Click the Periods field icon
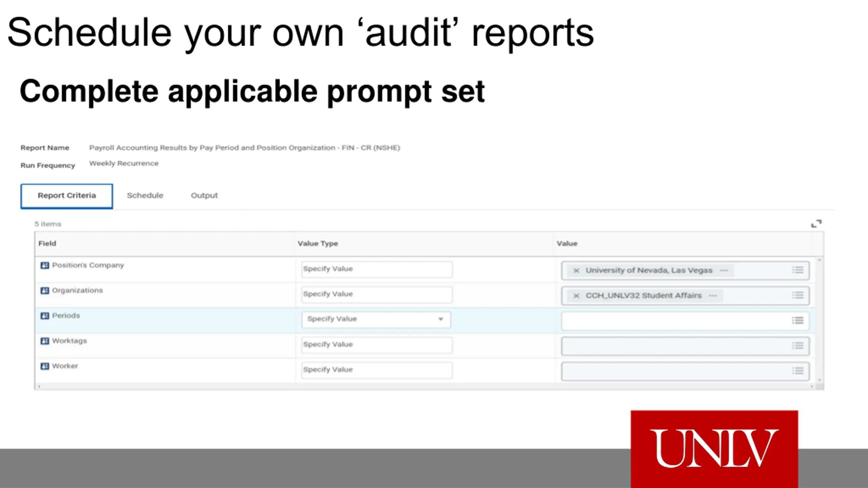This screenshot has width=868, height=488. tap(45, 316)
